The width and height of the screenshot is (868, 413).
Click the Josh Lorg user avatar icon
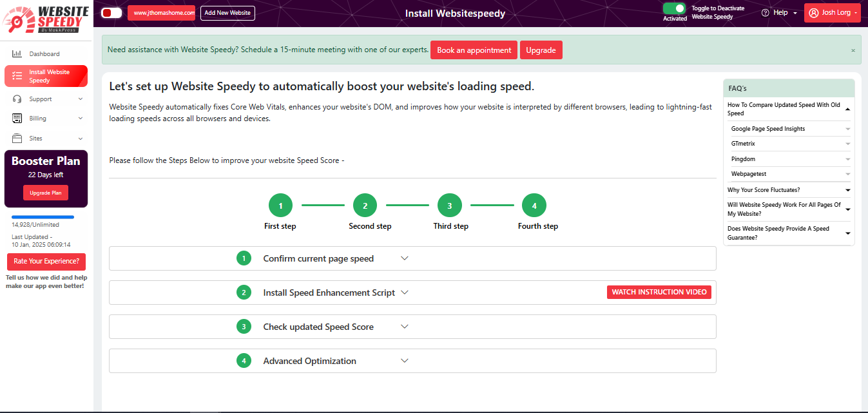[x=814, y=13]
